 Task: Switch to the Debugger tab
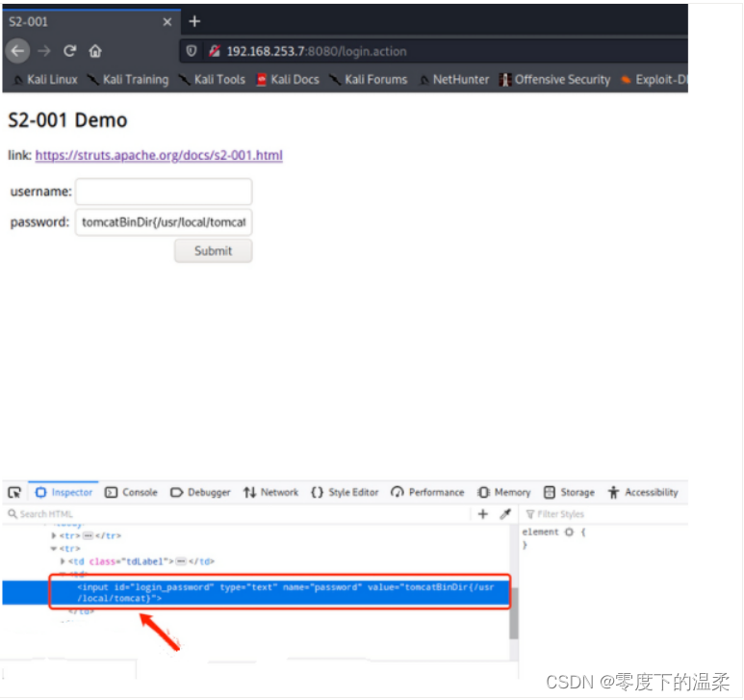[200, 493]
